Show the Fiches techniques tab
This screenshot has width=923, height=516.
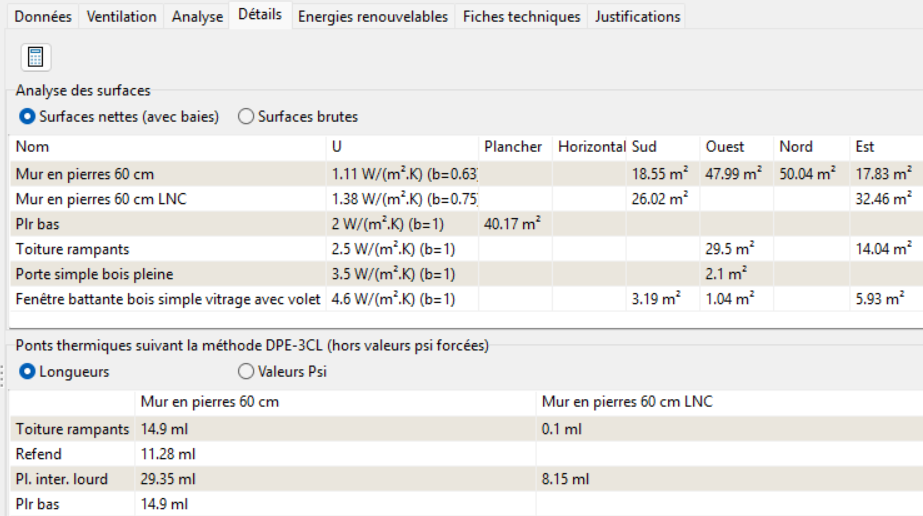coord(521,16)
